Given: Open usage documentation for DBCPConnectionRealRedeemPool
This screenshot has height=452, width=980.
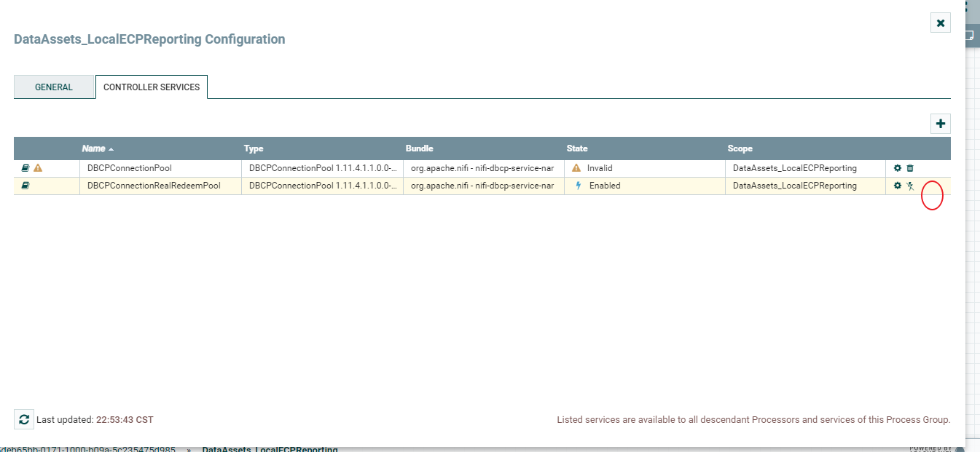Looking at the screenshot, I should (x=24, y=186).
